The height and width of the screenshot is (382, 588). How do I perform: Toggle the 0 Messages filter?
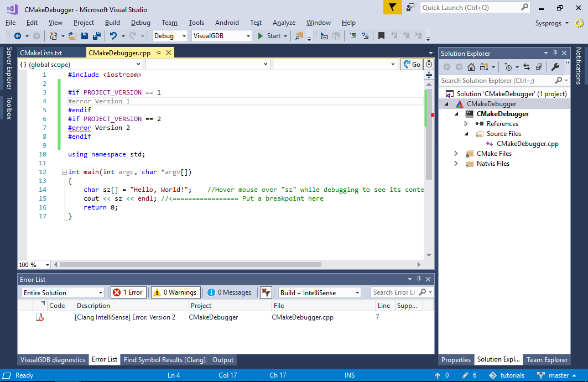point(230,292)
